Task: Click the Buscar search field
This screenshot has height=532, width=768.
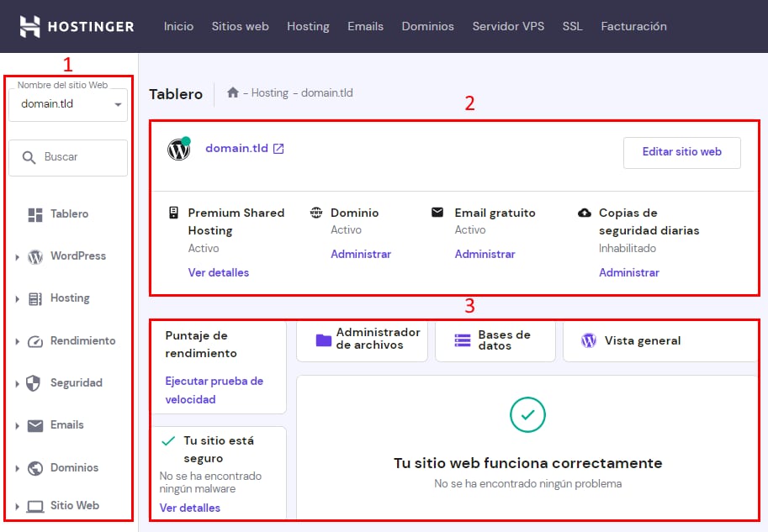Action: coord(68,157)
